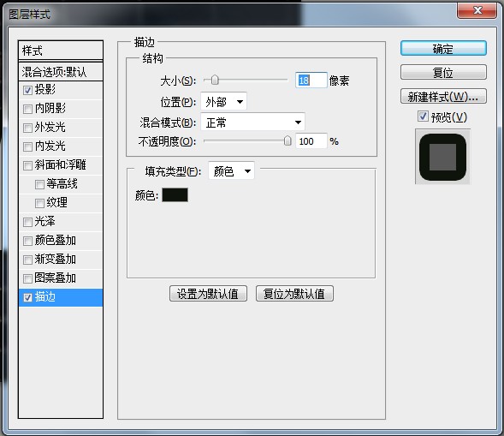This screenshot has width=504, height=436.
Task: Click the 复位为默认值 reset to default button
Action: coord(294,294)
